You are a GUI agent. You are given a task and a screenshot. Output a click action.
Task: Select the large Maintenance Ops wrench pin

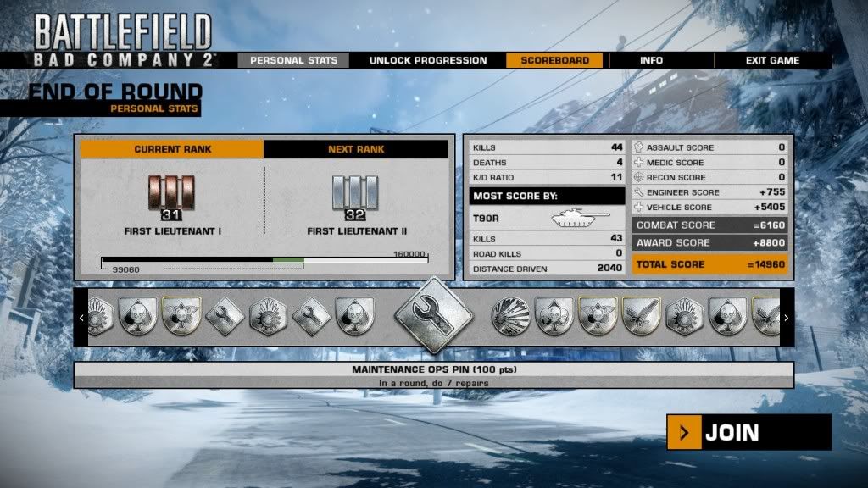click(x=434, y=316)
